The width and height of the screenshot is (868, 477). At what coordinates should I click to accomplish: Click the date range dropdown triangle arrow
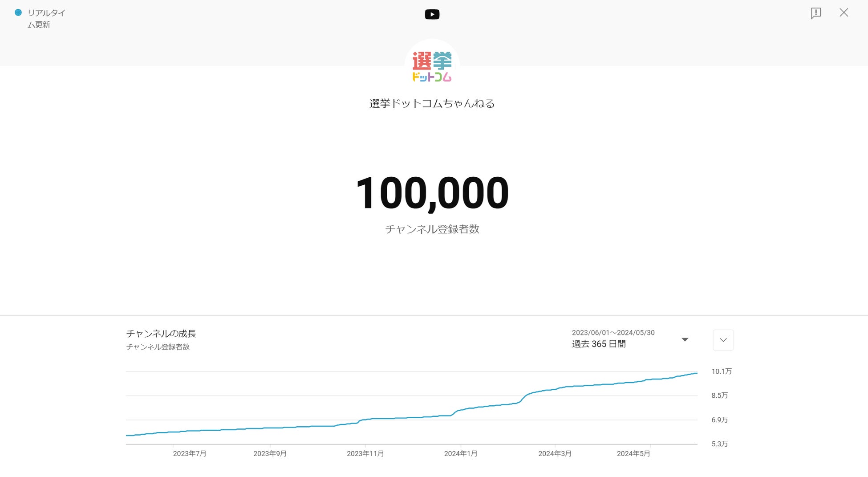(x=685, y=340)
